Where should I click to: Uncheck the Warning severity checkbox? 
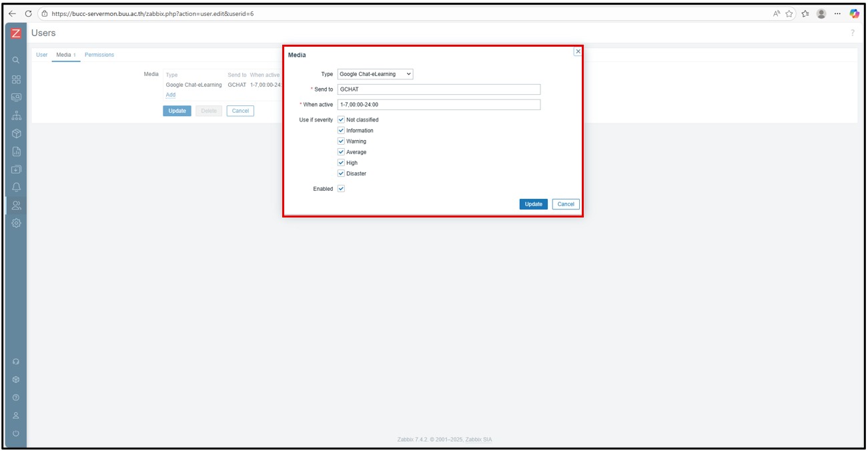[341, 141]
